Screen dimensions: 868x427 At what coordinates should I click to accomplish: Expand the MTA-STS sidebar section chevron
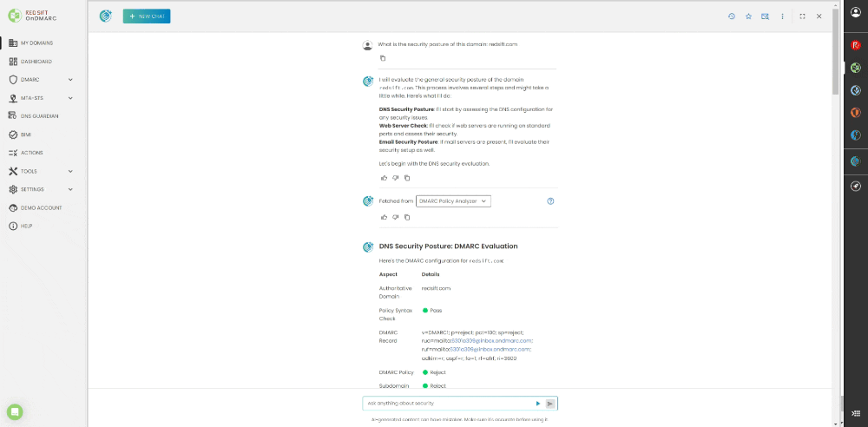[x=70, y=98]
